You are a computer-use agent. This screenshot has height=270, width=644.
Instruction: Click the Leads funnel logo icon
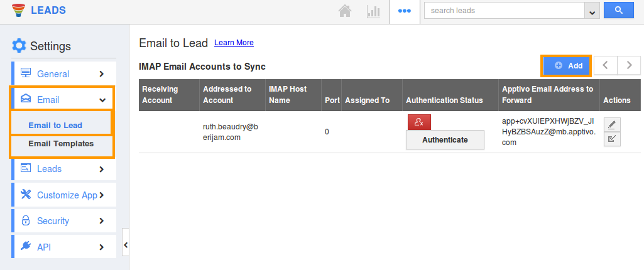pos(18,10)
